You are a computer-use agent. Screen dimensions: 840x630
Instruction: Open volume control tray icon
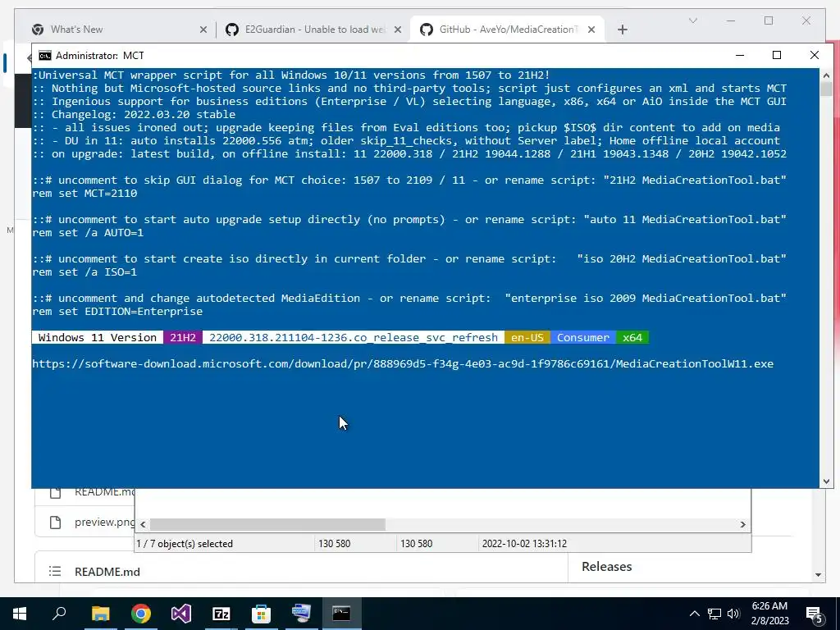coord(733,614)
